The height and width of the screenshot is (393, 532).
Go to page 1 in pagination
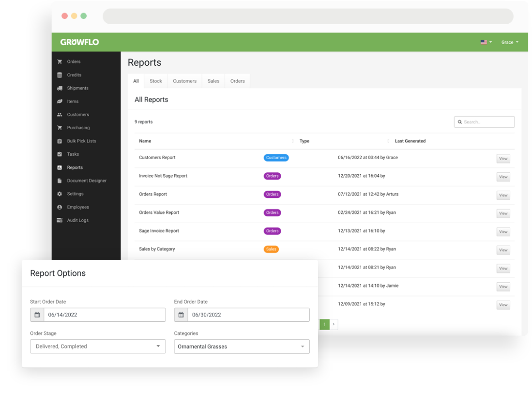point(325,324)
